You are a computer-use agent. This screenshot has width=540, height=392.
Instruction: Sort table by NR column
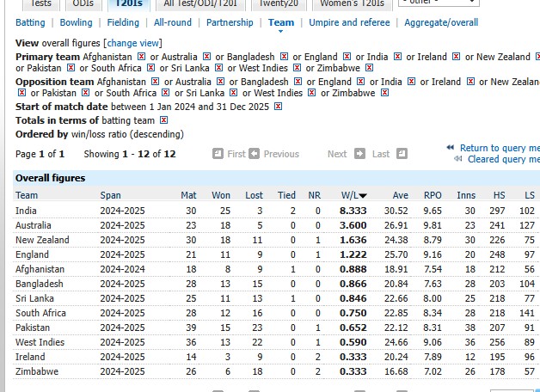tap(315, 195)
